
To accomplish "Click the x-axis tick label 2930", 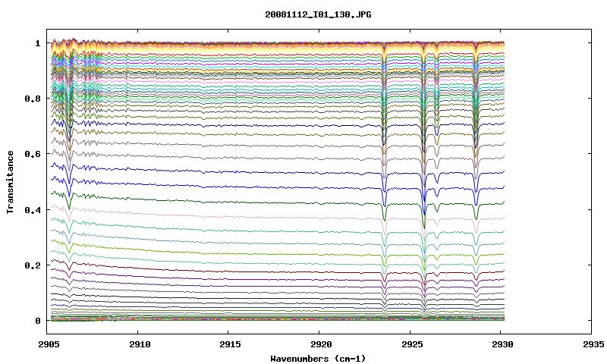I will (503, 344).
